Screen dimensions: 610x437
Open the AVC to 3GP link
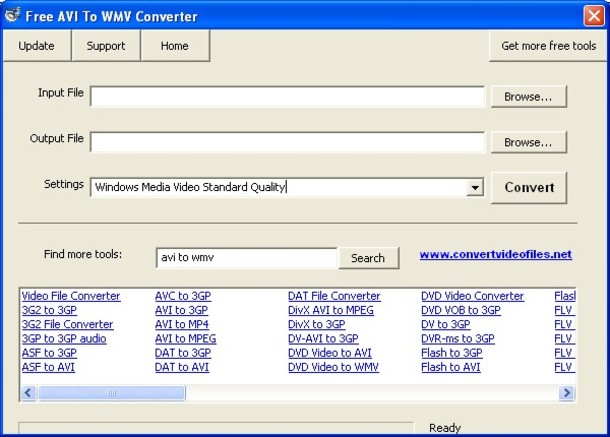click(x=183, y=296)
